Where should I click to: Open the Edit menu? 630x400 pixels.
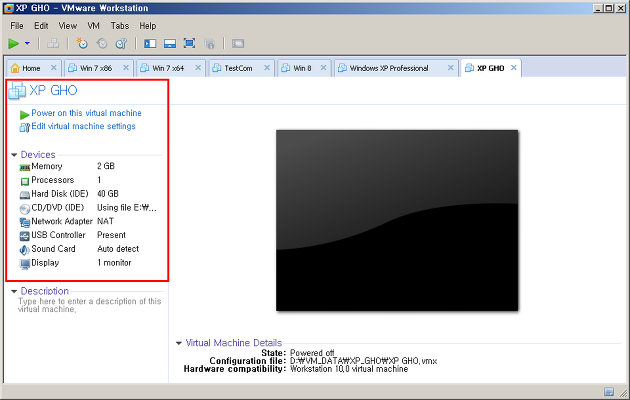click(41, 26)
